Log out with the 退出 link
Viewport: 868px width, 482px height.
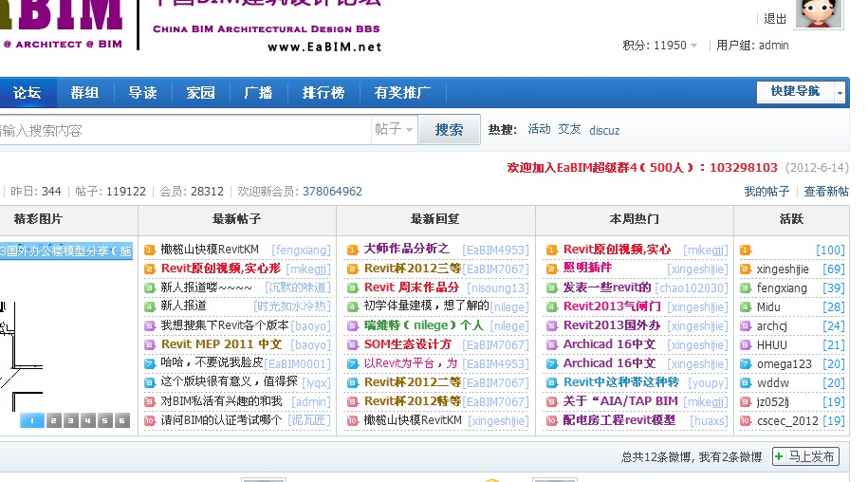(x=775, y=19)
